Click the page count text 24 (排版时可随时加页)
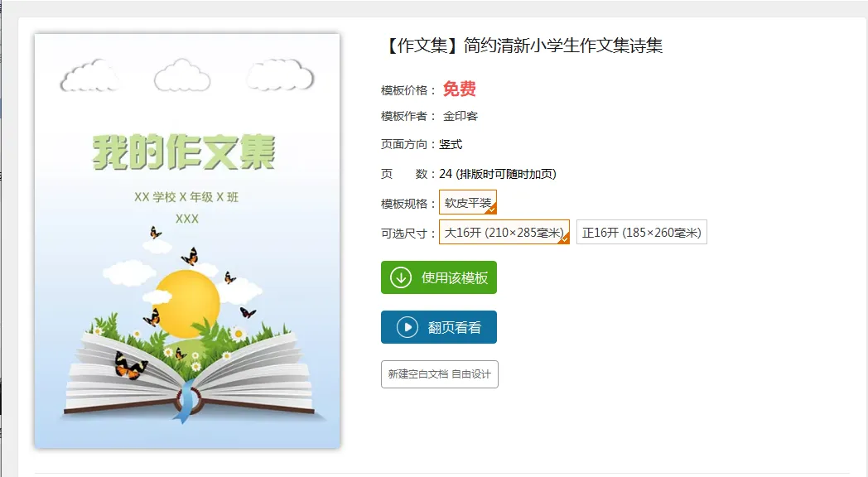Viewport: 868px width, 477px height. pyautogui.click(x=498, y=174)
